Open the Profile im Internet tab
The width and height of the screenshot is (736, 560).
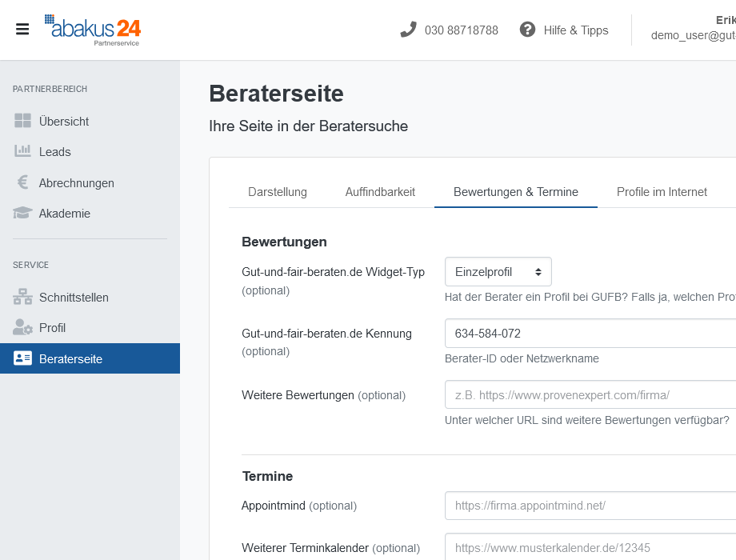click(662, 192)
